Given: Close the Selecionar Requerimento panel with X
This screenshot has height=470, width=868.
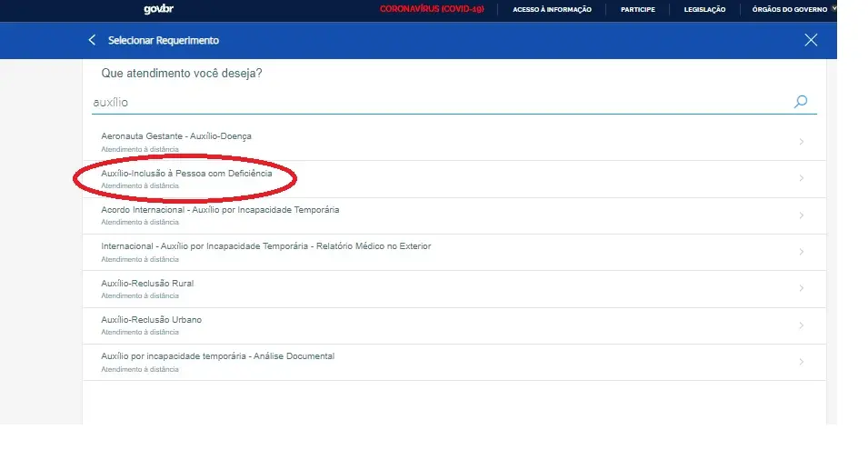Looking at the screenshot, I should pyautogui.click(x=811, y=40).
